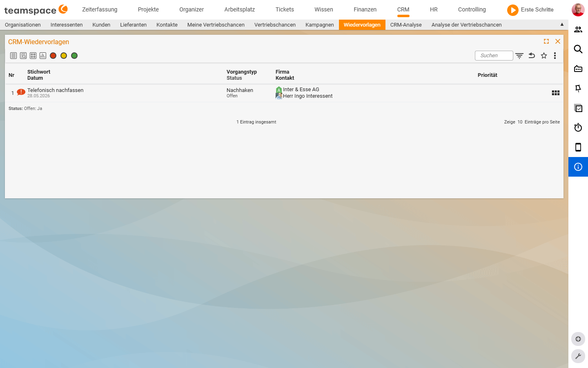Change the 10 entries per page value
This screenshot has width=588, height=368.
pos(520,122)
